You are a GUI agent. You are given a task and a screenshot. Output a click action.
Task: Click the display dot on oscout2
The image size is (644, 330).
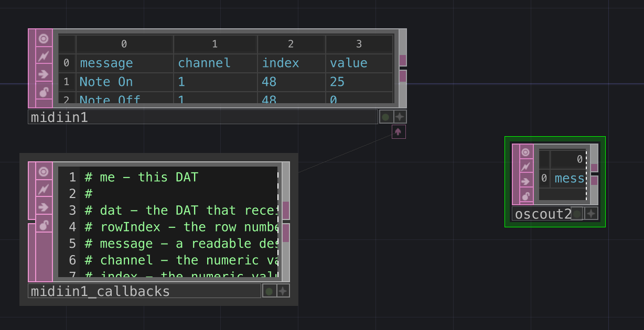point(577,213)
